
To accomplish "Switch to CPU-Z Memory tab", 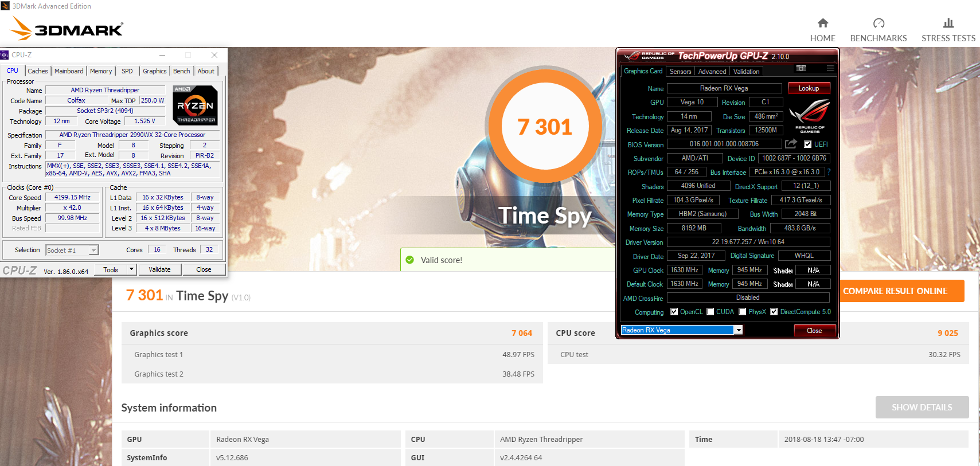I will (x=101, y=71).
